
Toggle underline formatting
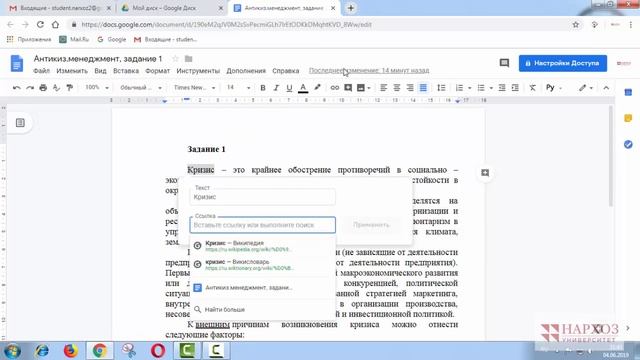click(289, 88)
